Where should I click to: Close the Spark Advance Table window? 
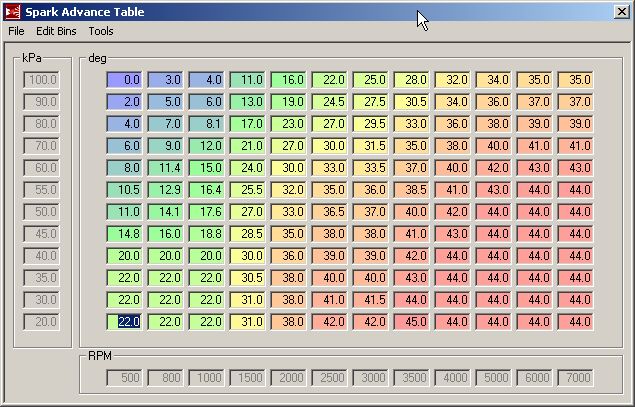click(622, 11)
